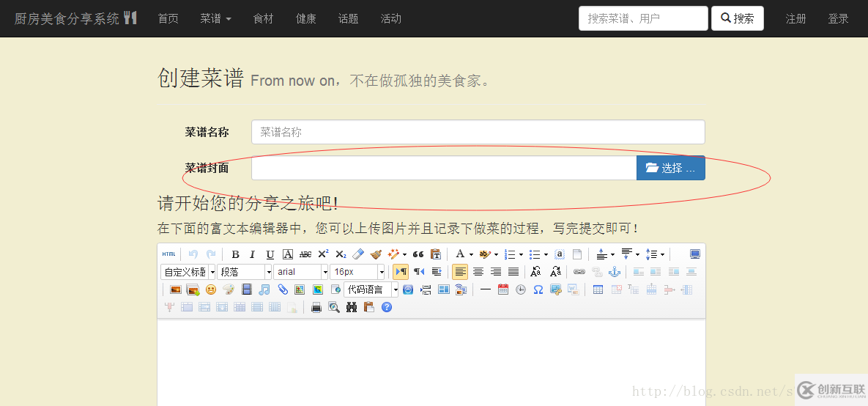Open 活动 navbar item
Image resolution: width=868 pixels, height=406 pixels.
tap(391, 19)
